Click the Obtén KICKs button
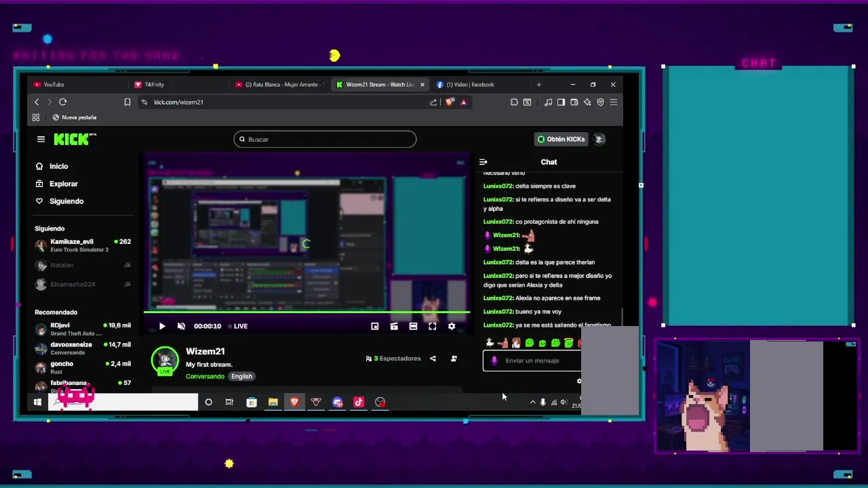The height and width of the screenshot is (488, 868). point(561,139)
